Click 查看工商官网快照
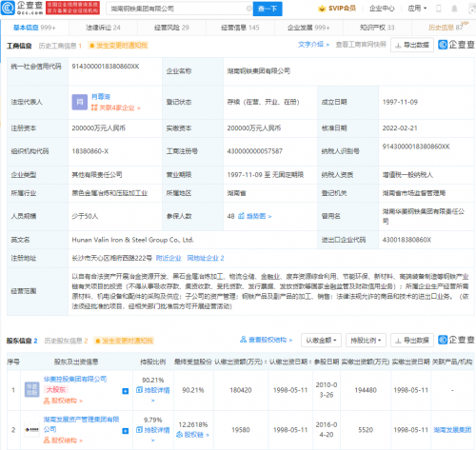Viewport: 476px width, 450px height. point(361,45)
